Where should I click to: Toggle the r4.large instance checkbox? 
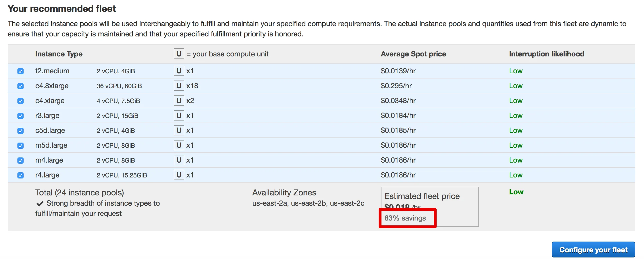click(21, 175)
